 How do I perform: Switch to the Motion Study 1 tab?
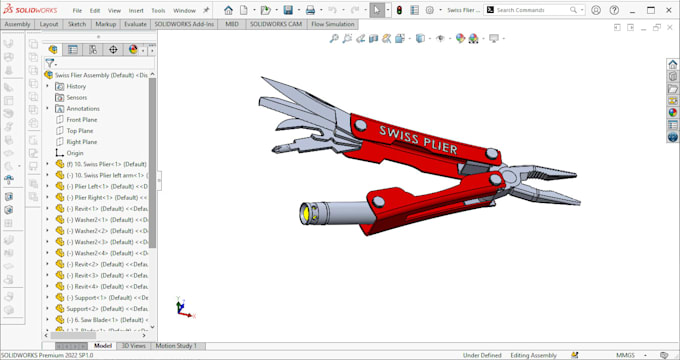[176, 346]
